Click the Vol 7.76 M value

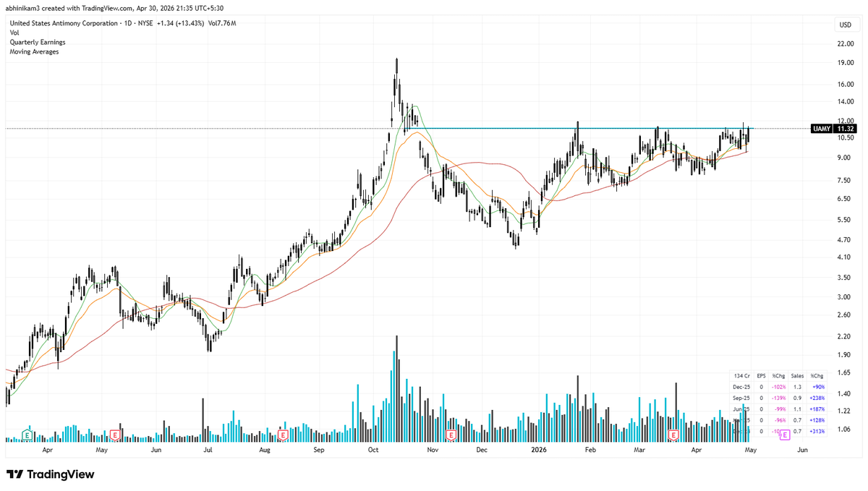[x=221, y=23]
